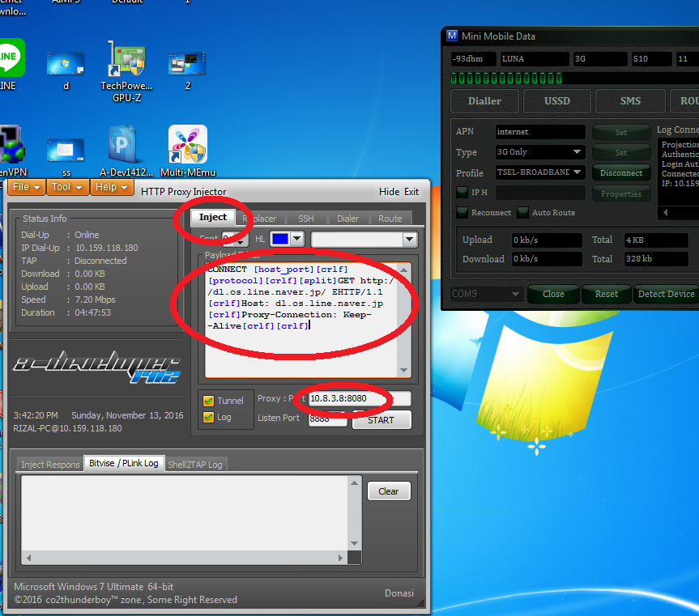Open the A-Dev1412 desktop shortcut
699x616 pixels.
pyautogui.click(x=123, y=142)
